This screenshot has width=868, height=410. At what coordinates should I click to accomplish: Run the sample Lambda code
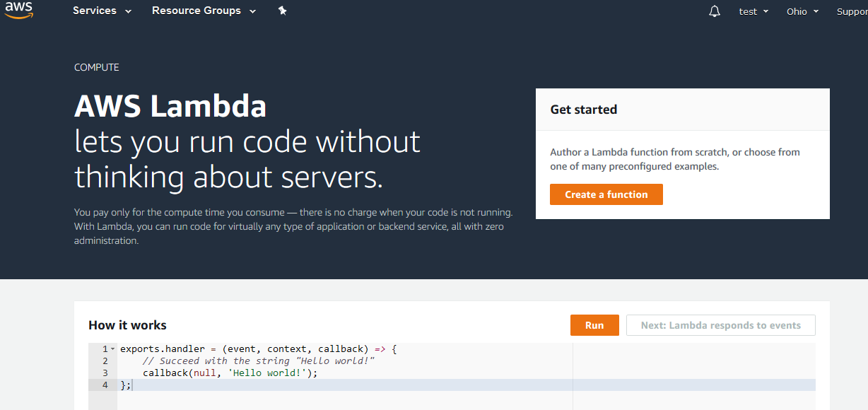point(594,325)
